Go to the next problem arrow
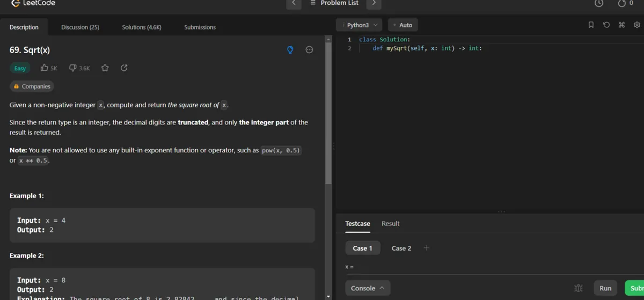 [374, 3]
